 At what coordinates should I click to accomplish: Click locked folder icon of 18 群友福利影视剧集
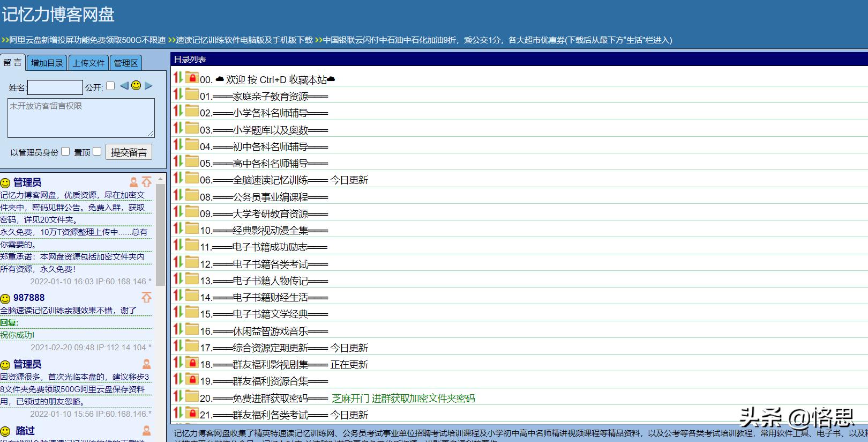click(x=192, y=363)
